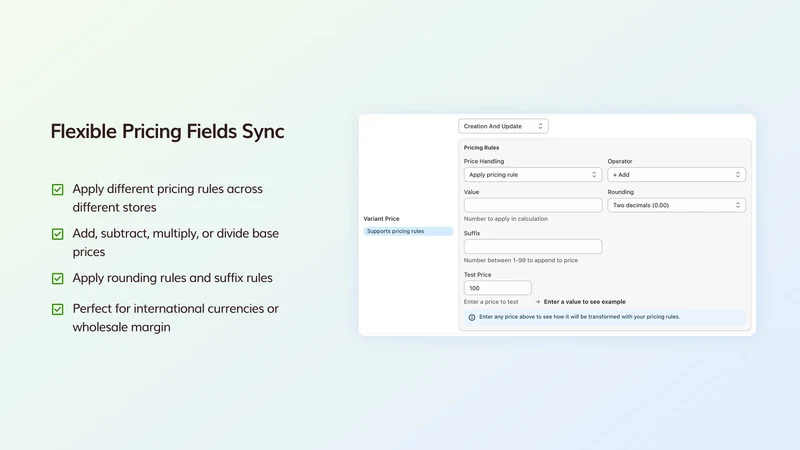Click the checkmark icon beside Apply rounding rules
Viewport: 800px width, 450px height.
[58, 279]
